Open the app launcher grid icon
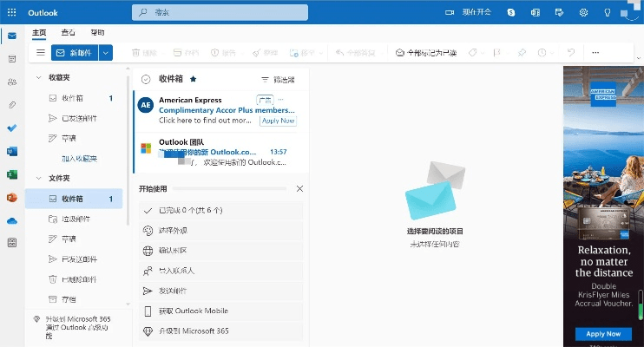This screenshot has width=644, height=347. click(12, 12)
